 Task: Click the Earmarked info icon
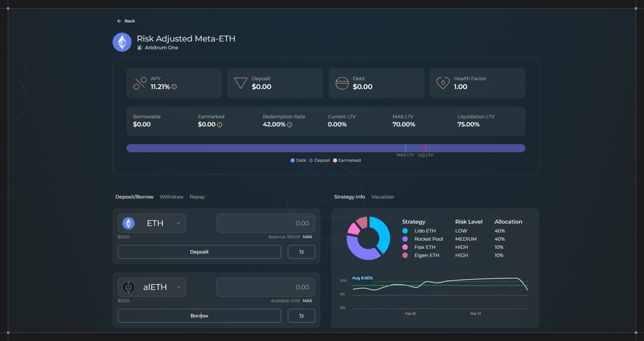pyautogui.click(x=220, y=125)
